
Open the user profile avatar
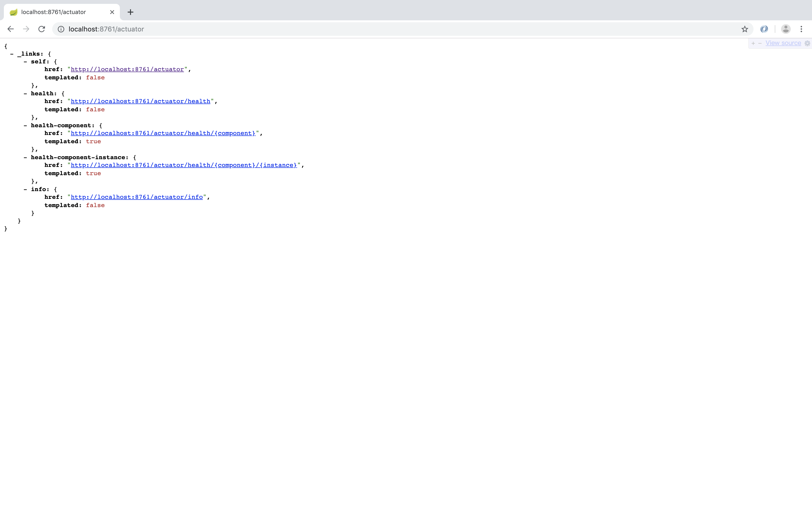coord(786,29)
